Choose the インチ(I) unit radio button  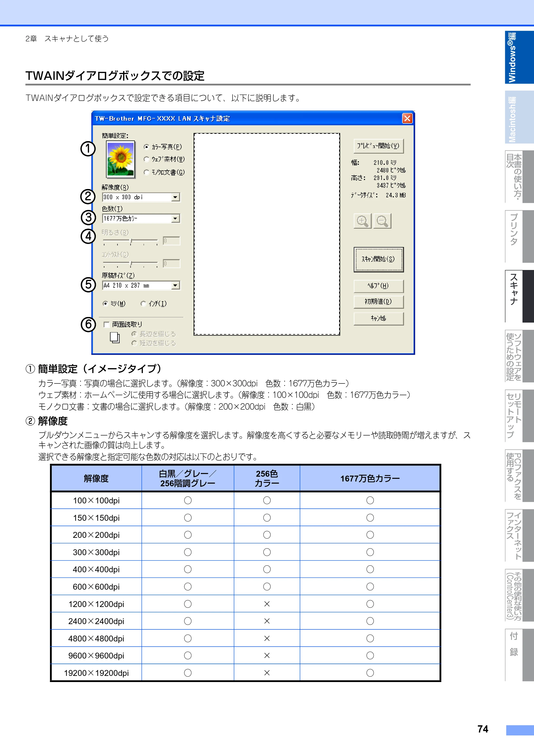143,304
